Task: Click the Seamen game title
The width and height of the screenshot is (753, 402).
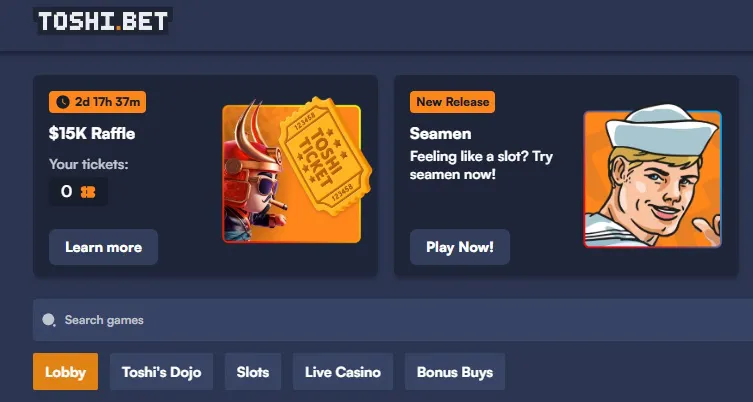Action: 440,134
